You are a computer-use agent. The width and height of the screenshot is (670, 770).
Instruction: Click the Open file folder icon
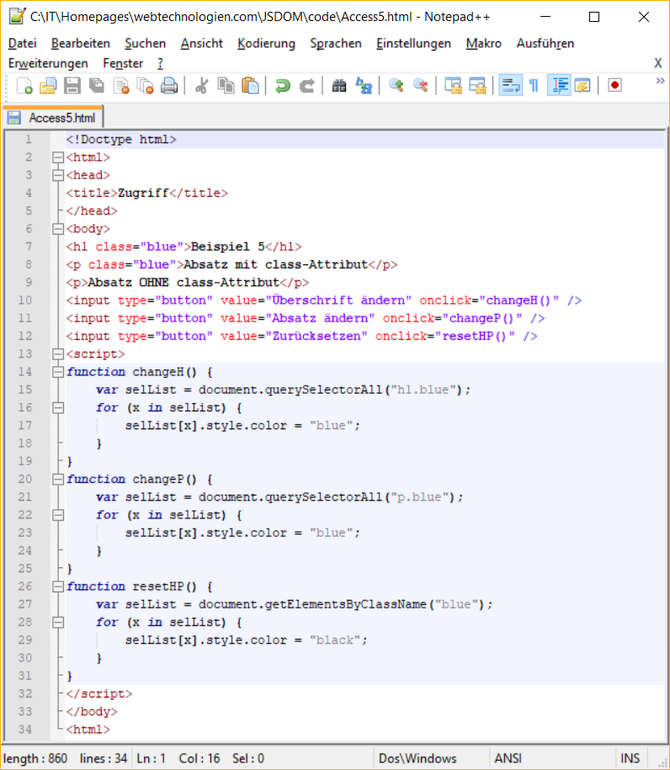click(x=48, y=86)
